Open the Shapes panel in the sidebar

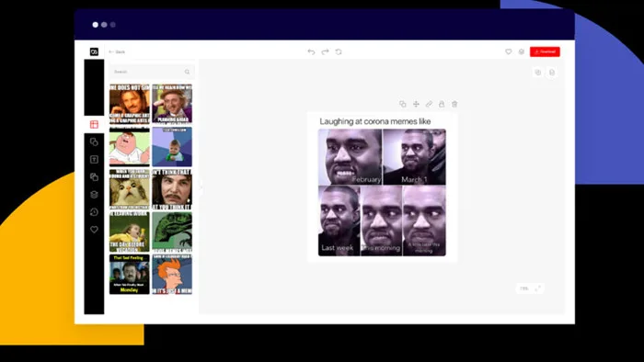coord(94,141)
